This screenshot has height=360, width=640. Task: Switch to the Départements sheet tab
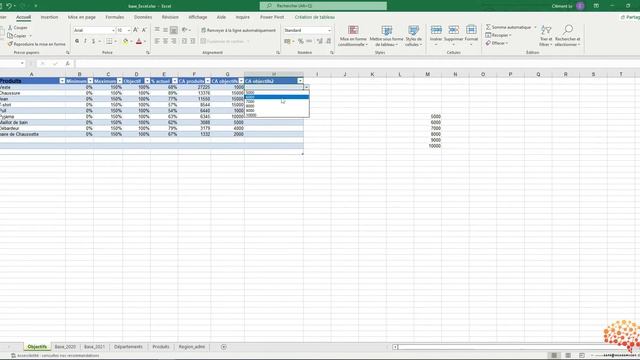[x=128, y=347]
